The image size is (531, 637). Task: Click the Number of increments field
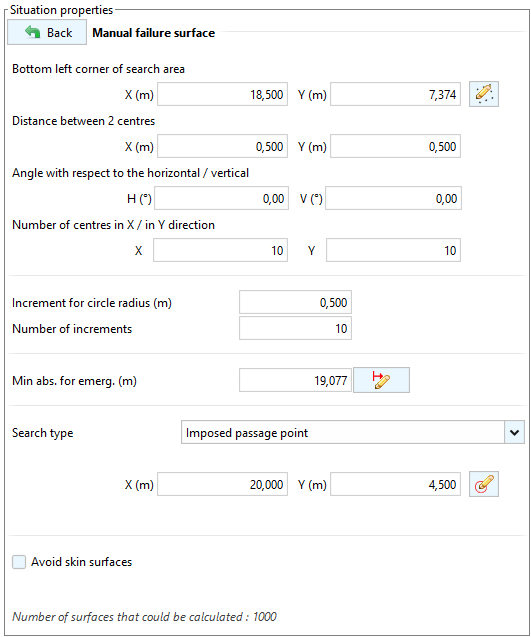[x=295, y=328]
